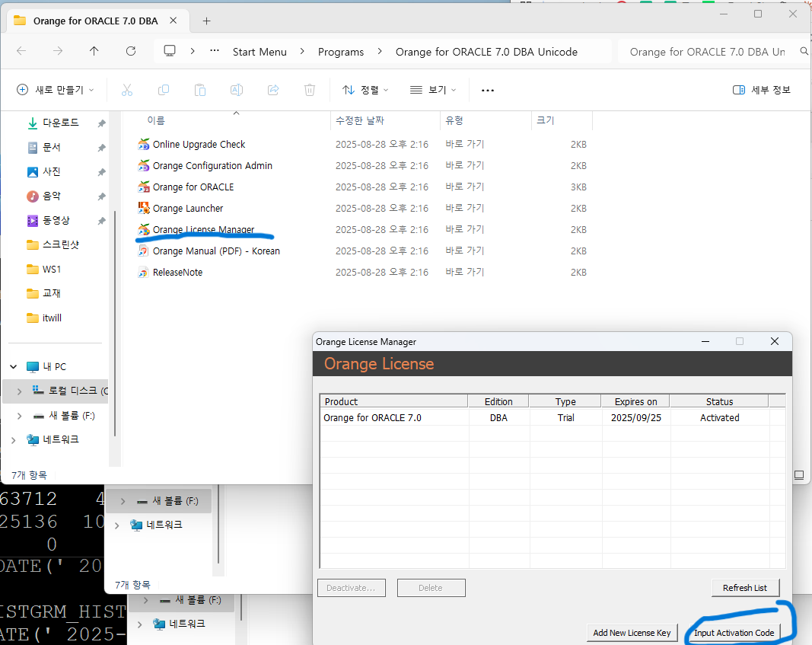Image resolution: width=812 pixels, height=645 pixels.
Task: Open the 정렬 sort dropdown
Action: tap(365, 90)
